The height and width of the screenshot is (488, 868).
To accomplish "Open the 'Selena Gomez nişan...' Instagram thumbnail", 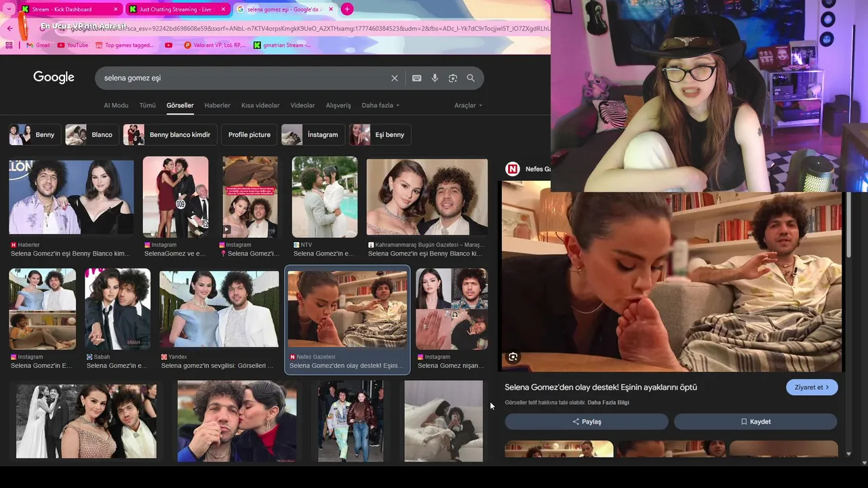I will [x=452, y=309].
